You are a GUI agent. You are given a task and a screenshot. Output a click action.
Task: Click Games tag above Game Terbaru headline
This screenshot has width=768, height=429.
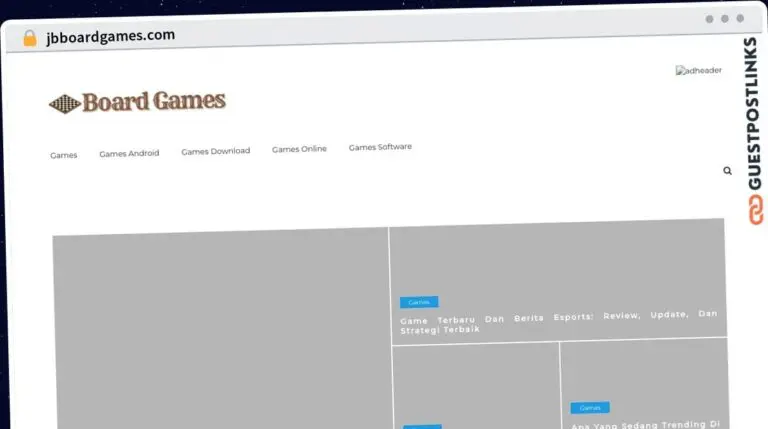[419, 302]
